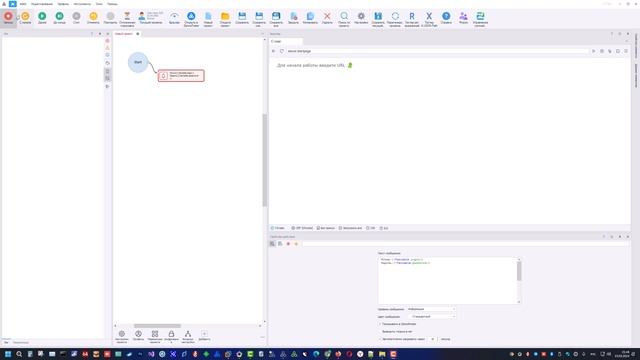Open the Editing menu
This screenshot has height=360, width=640.
[42, 4]
